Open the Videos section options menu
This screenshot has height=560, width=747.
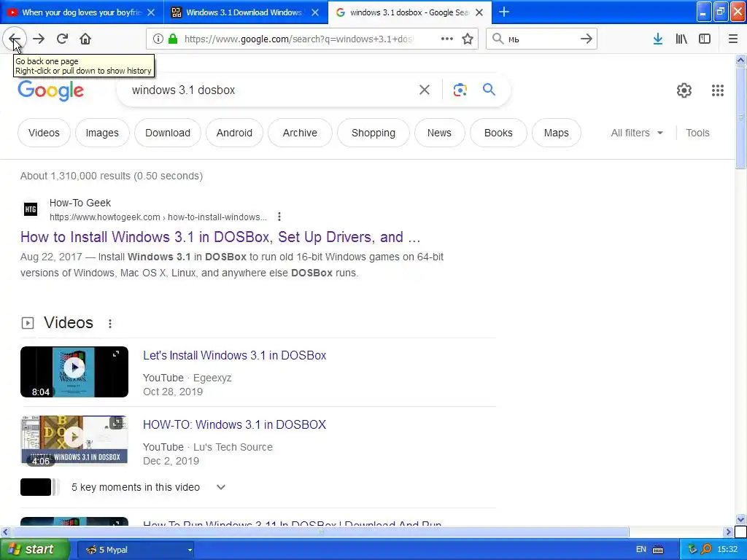click(110, 324)
